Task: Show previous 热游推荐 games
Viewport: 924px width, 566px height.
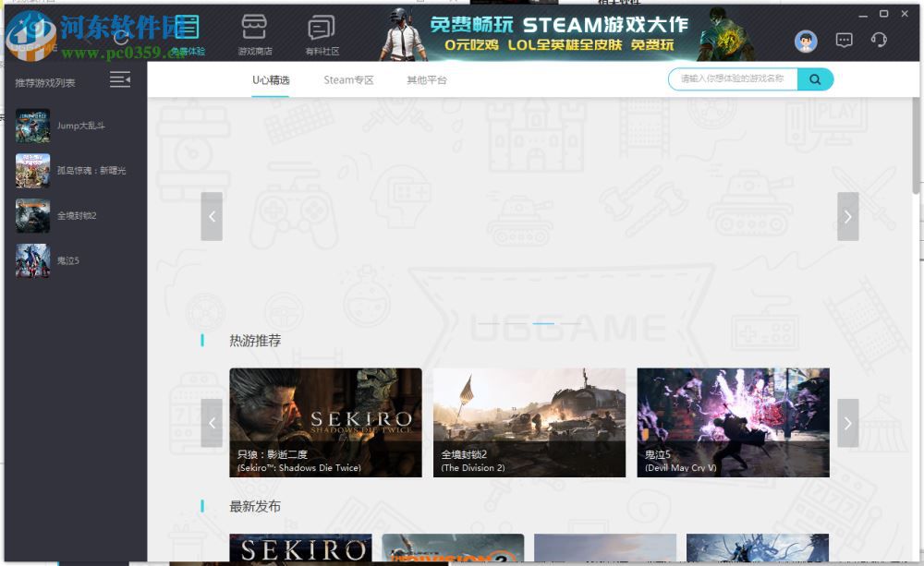Action: (212, 423)
